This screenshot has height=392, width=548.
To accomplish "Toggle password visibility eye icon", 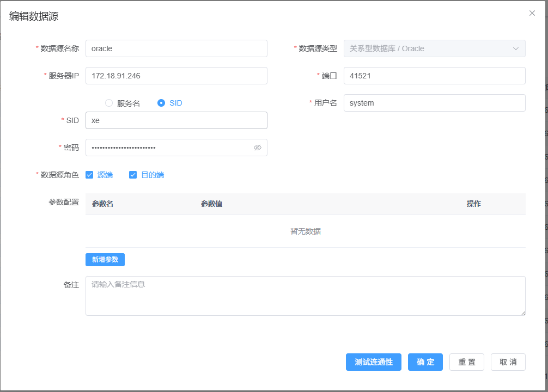I will click(258, 148).
